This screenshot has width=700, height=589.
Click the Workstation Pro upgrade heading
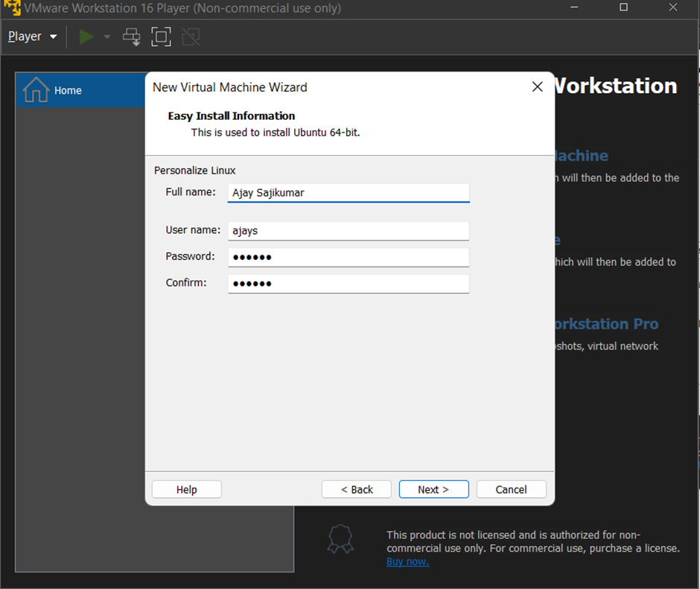point(606,324)
